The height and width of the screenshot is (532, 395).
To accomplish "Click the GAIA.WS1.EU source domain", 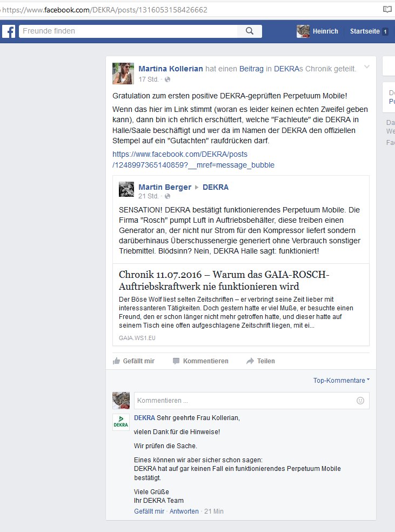I will [137, 338].
